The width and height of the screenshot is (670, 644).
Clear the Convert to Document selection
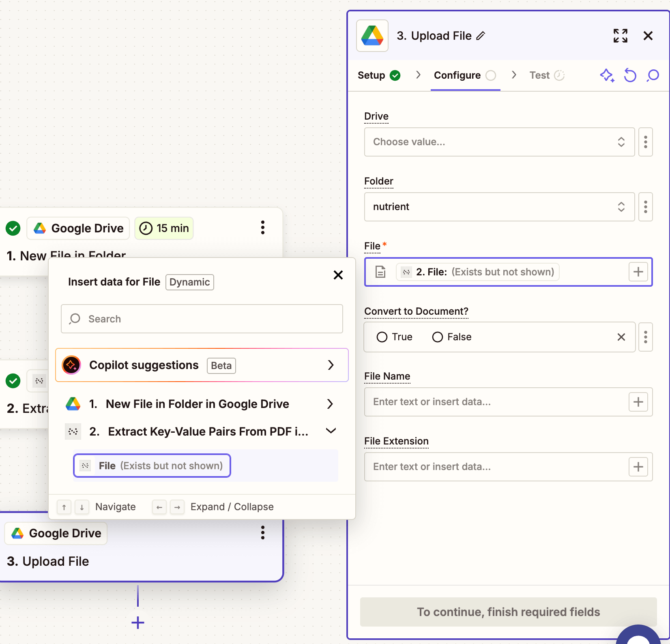tap(621, 337)
